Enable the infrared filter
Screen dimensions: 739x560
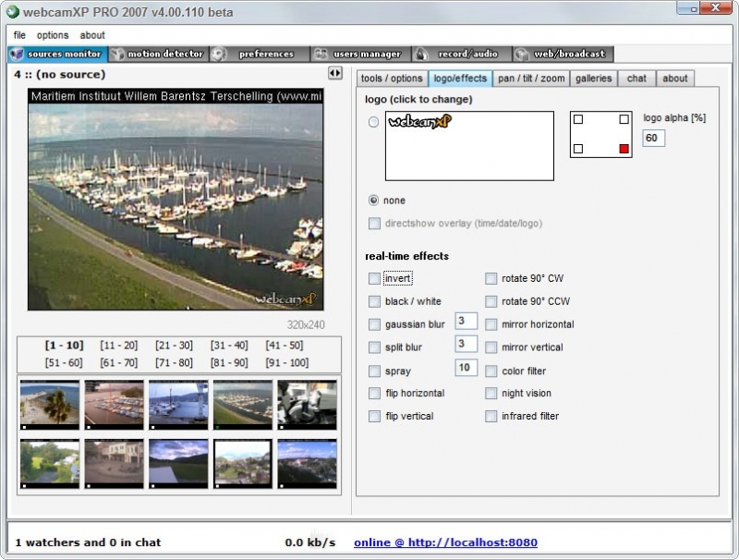[491, 416]
